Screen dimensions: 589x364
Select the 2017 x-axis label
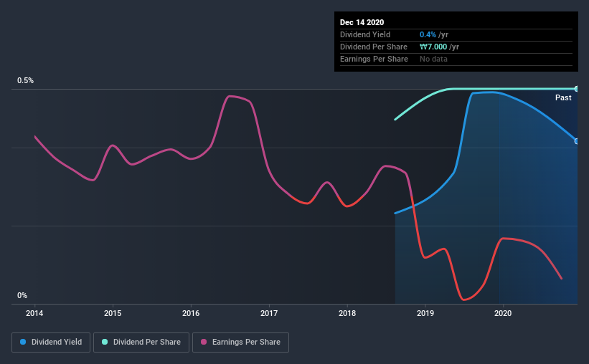click(269, 313)
